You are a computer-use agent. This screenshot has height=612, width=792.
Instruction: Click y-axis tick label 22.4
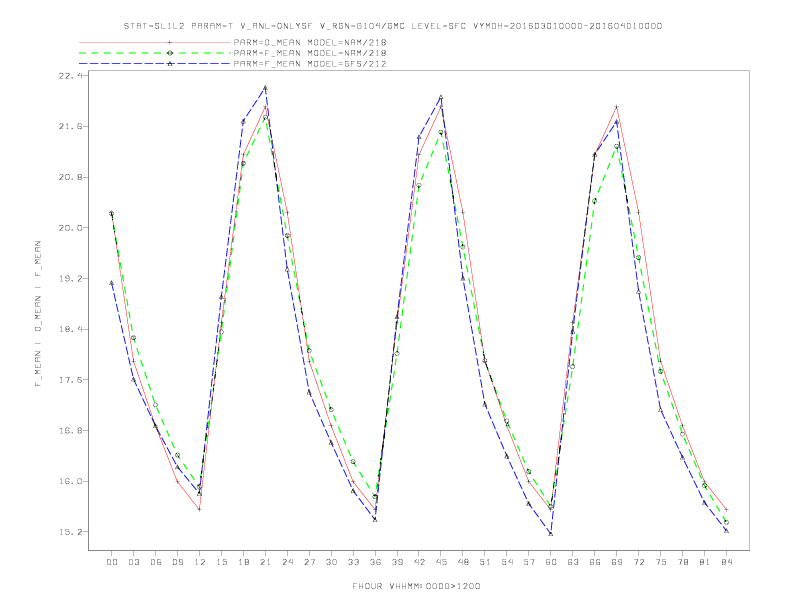69,75
